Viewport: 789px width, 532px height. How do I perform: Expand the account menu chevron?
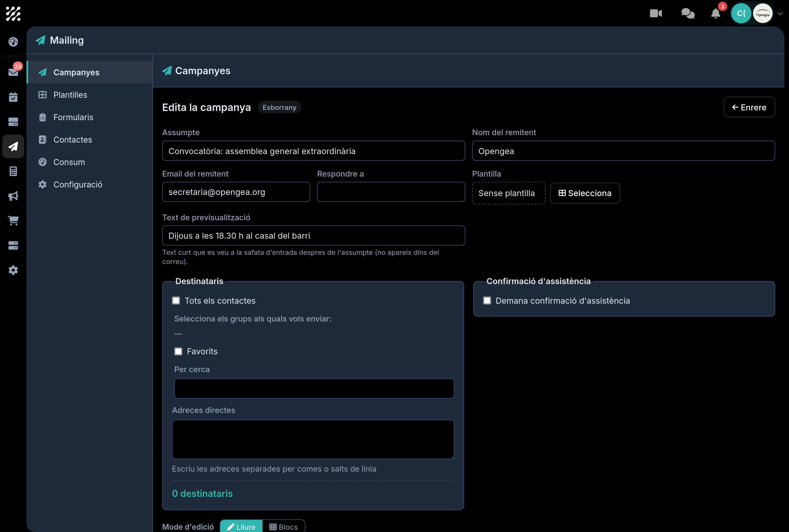click(780, 14)
